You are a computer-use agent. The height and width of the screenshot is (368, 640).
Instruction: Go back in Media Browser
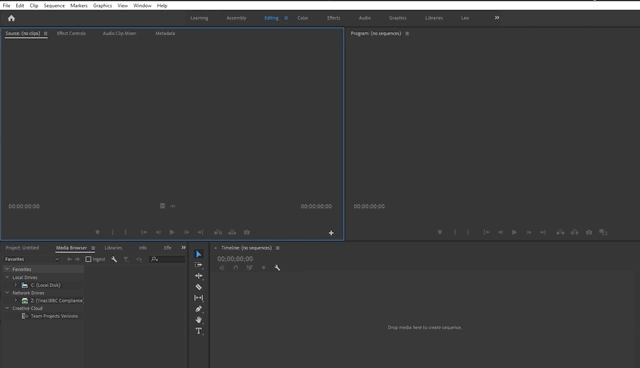(x=69, y=259)
